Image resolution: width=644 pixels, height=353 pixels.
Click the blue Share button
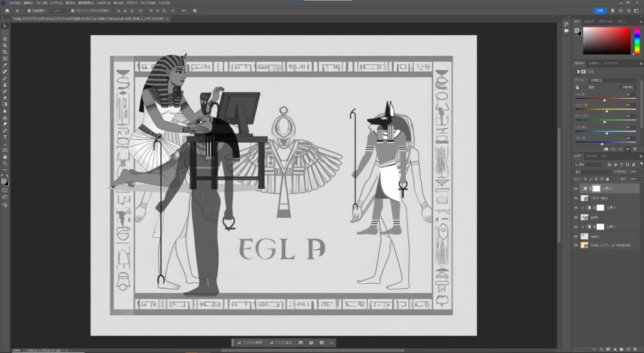pyautogui.click(x=601, y=11)
